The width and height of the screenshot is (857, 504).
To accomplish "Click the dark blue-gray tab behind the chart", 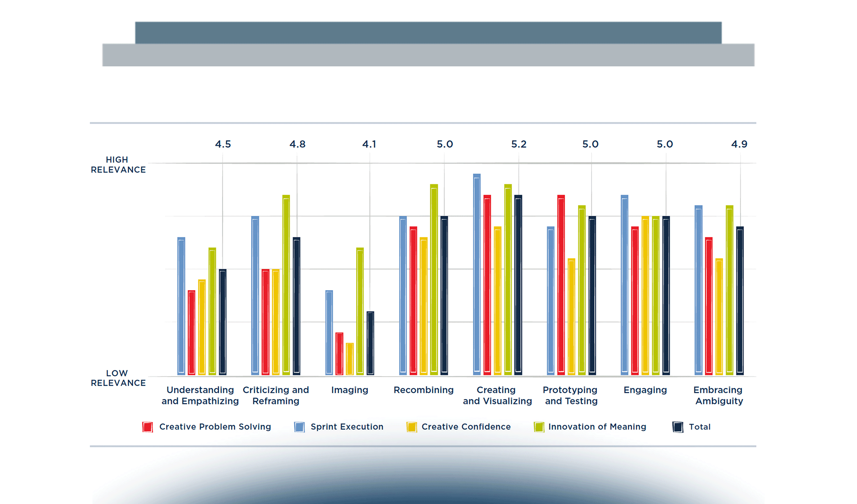I will pos(428,32).
